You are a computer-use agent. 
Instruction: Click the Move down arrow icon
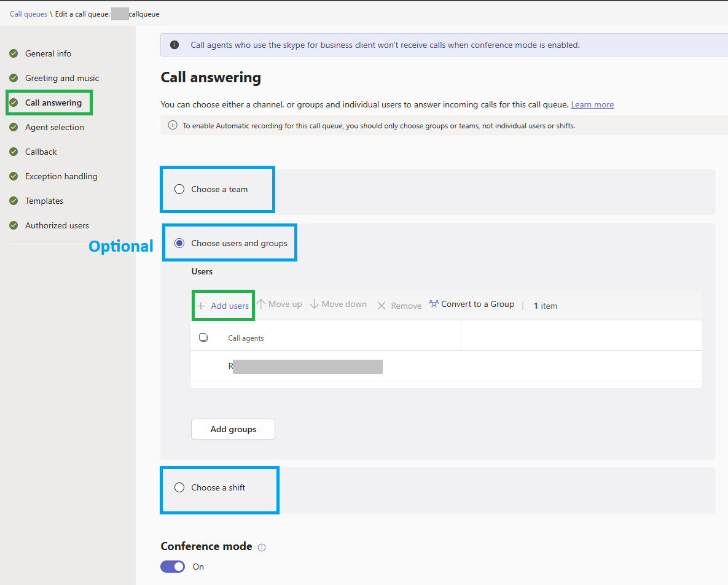(315, 304)
